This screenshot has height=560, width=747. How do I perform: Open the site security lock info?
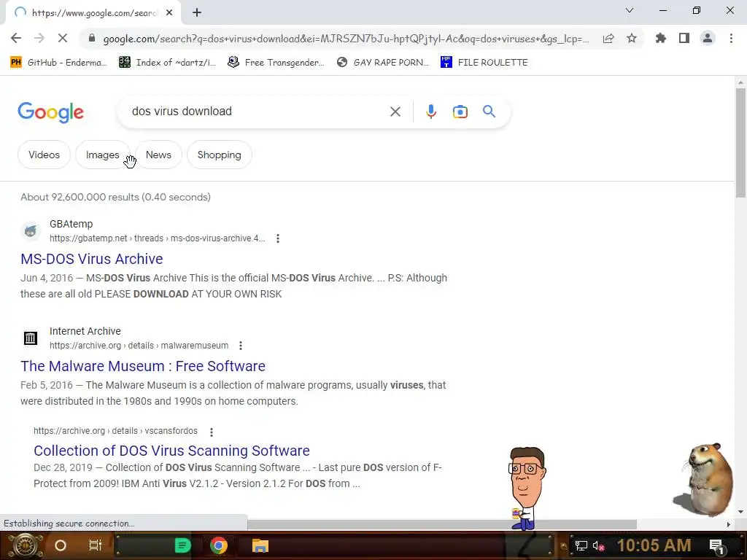tap(92, 39)
